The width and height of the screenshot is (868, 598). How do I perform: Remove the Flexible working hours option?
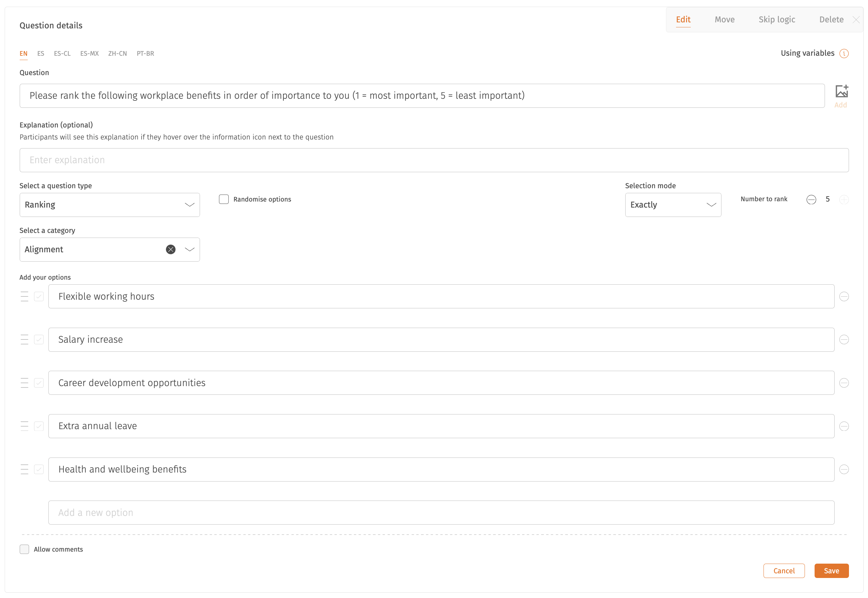click(x=844, y=297)
